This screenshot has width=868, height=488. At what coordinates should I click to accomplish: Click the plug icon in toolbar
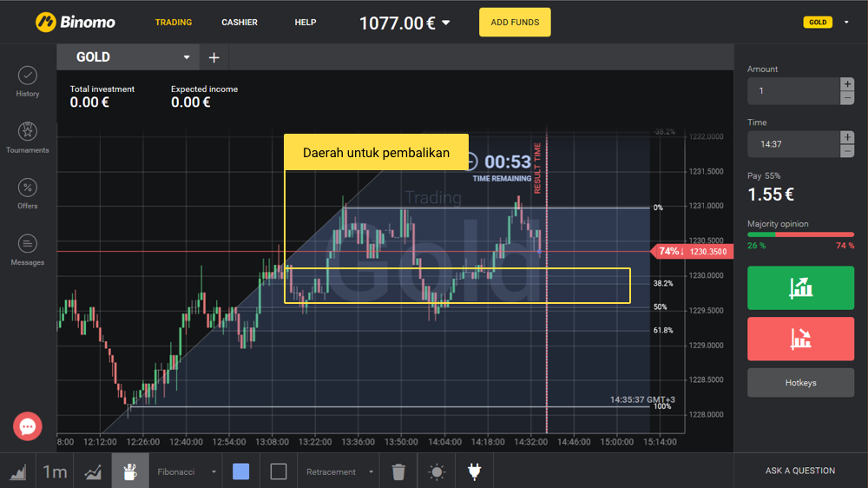(475, 472)
